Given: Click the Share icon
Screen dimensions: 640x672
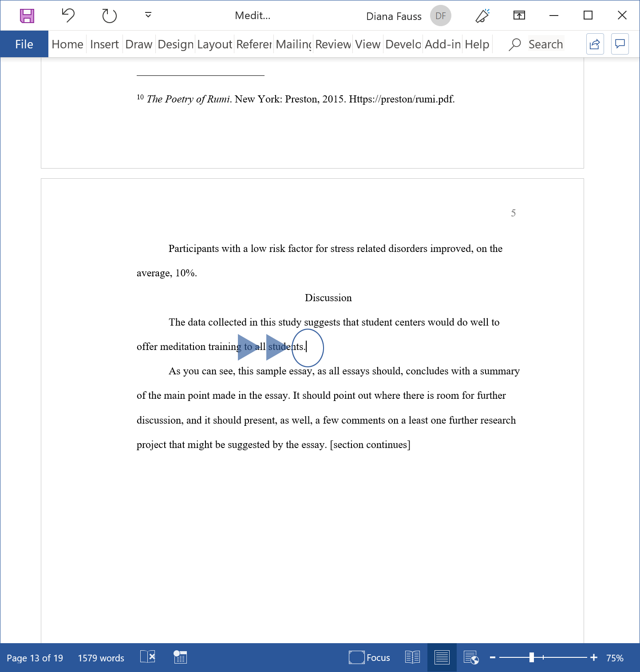Looking at the screenshot, I should 595,44.
